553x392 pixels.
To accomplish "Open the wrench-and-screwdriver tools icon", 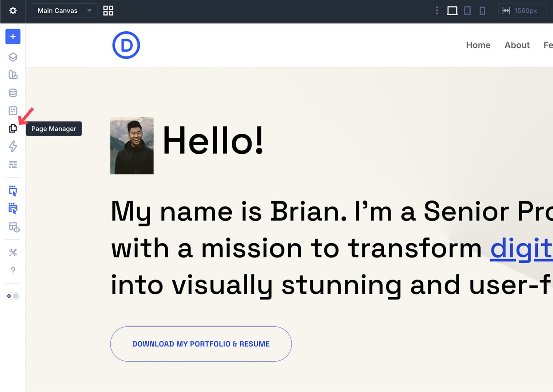I will (x=13, y=252).
